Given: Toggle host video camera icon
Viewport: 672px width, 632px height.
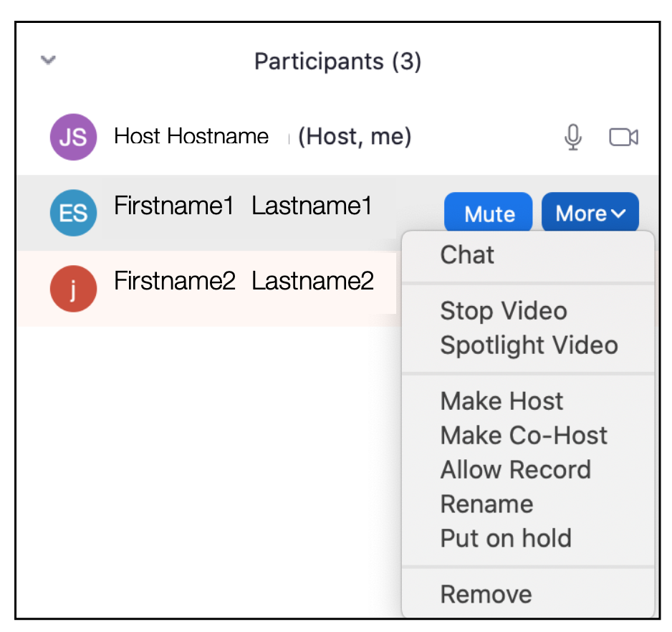Looking at the screenshot, I should point(623,137).
